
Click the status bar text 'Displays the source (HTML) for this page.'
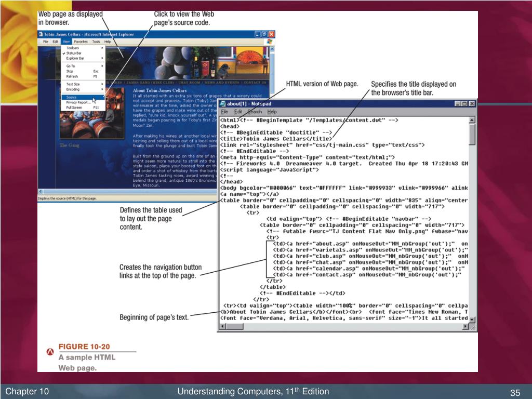pyautogui.click(x=67, y=198)
